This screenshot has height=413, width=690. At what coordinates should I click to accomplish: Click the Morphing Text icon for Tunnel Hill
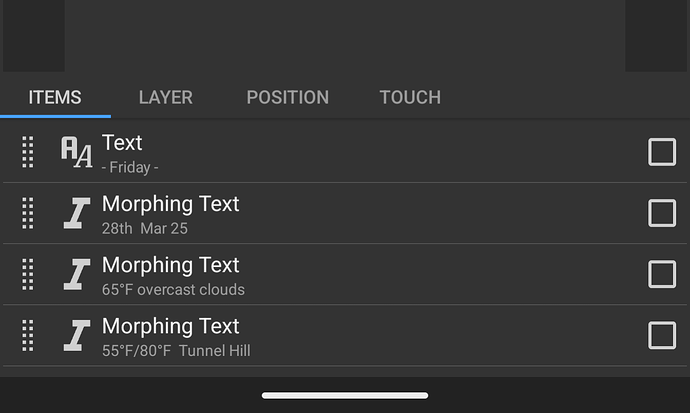click(77, 335)
